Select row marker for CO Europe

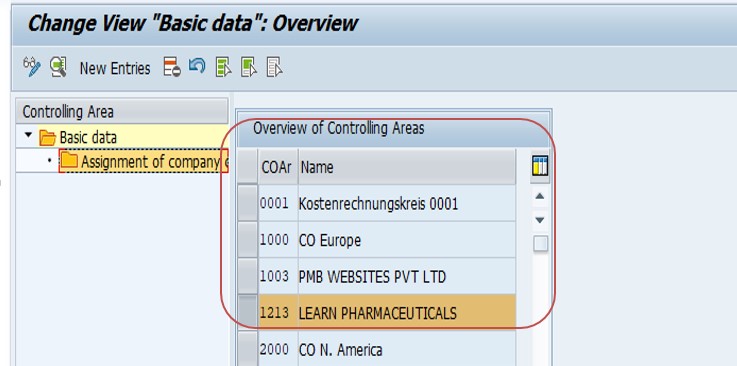point(248,240)
